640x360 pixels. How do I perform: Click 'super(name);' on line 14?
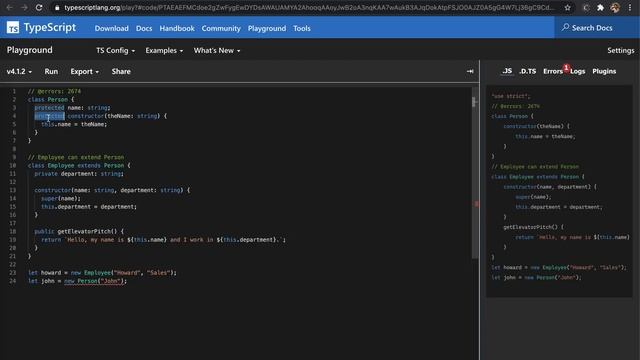61,198
